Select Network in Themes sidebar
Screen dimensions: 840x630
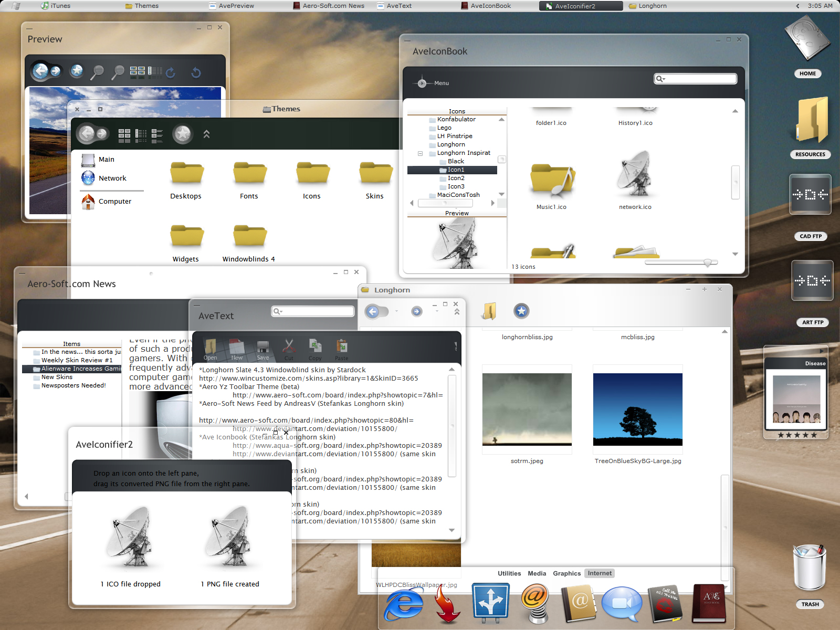(x=104, y=178)
